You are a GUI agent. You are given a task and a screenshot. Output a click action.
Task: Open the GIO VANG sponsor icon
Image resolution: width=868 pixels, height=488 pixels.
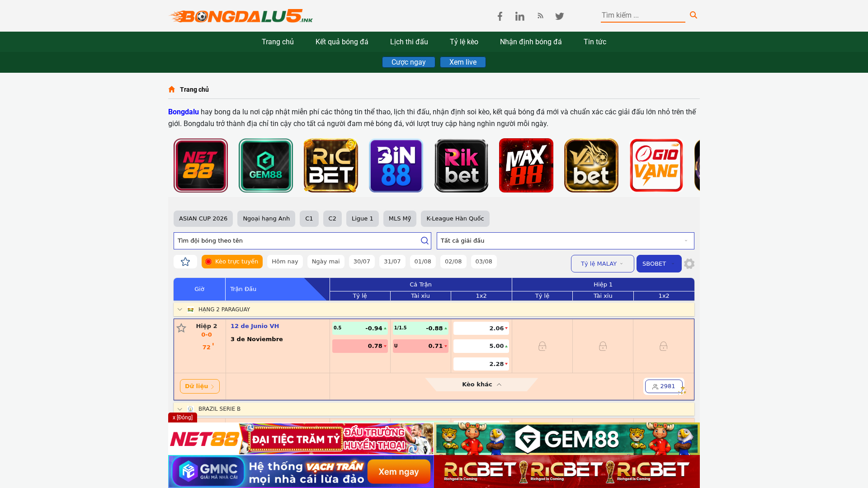pyautogui.click(x=656, y=165)
